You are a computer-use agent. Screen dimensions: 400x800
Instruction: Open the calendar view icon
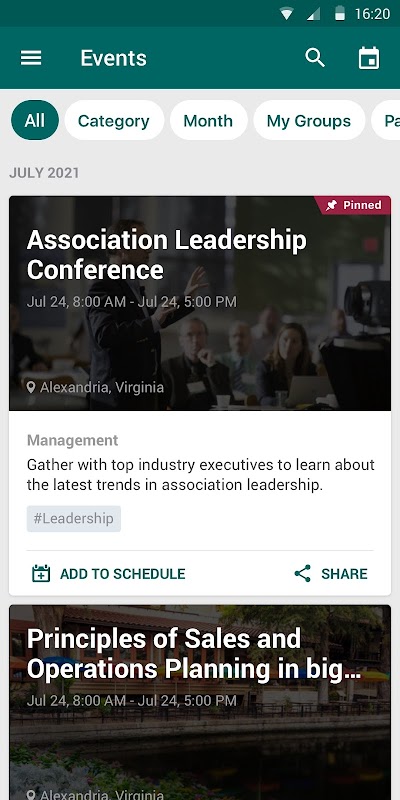pyautogui.click(x=369, y=58)
